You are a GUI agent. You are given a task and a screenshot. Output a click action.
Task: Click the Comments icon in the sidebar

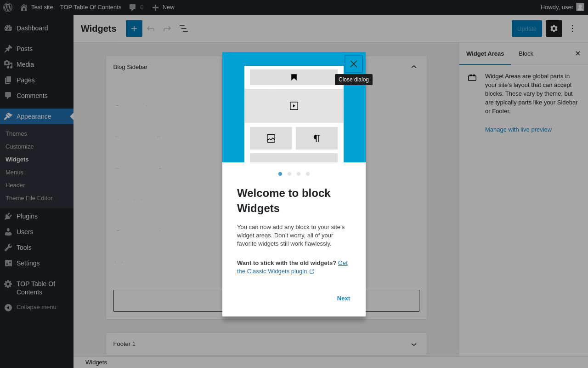click(8, 96)
